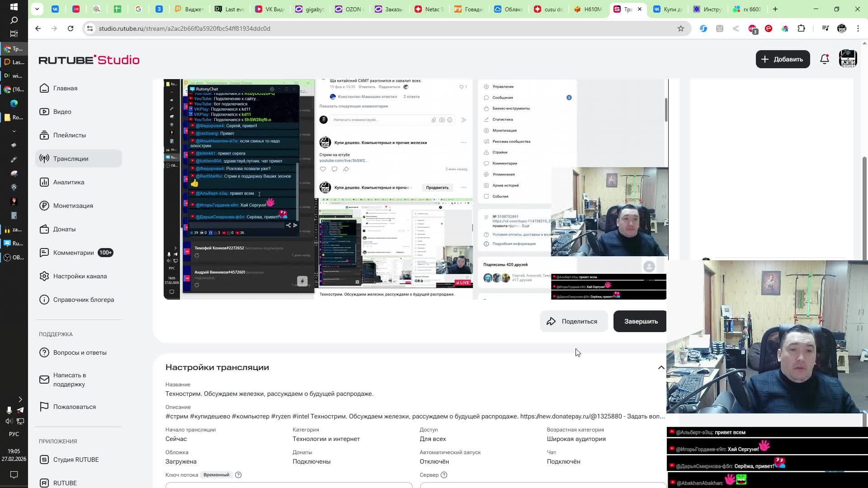Viewport: 868px width, 488px height.
Task: Open Комментарии with 100+ badge
Action: tap(74, 253)
